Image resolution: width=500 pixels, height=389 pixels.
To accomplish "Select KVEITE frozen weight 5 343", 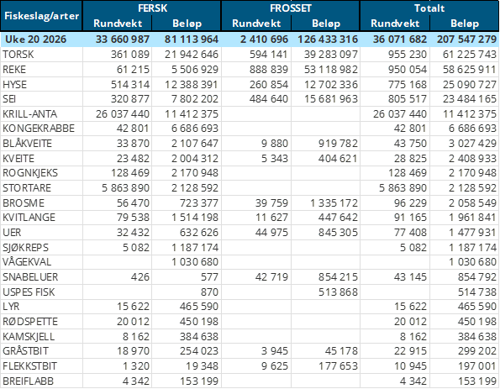I will [274, 158].
